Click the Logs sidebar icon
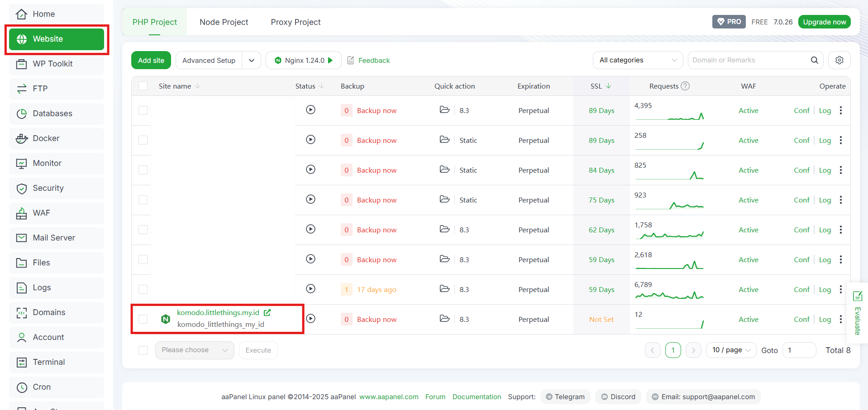 [x=21, y=287]
